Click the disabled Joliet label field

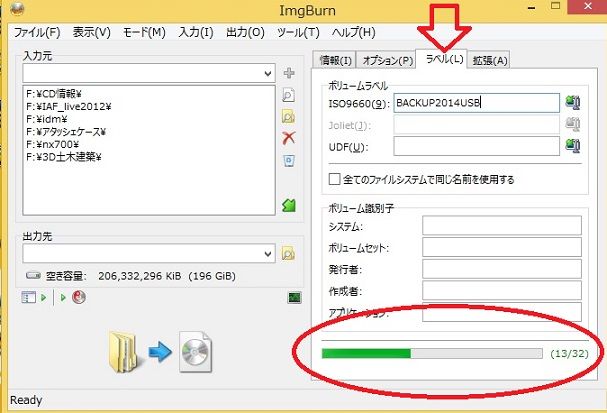pos(477,125)
